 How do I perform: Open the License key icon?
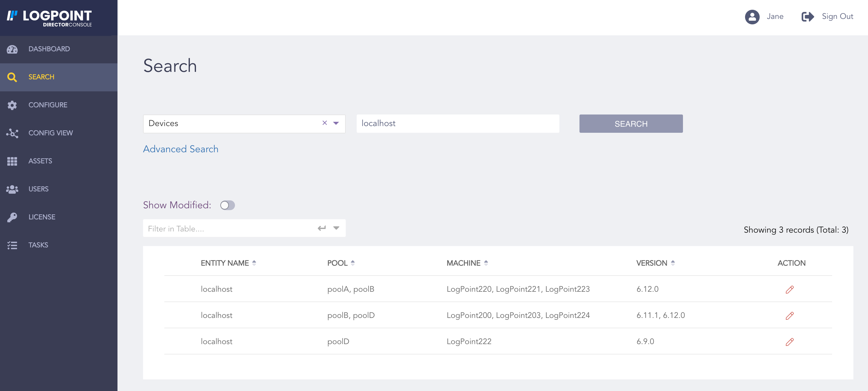coord(12,217)
